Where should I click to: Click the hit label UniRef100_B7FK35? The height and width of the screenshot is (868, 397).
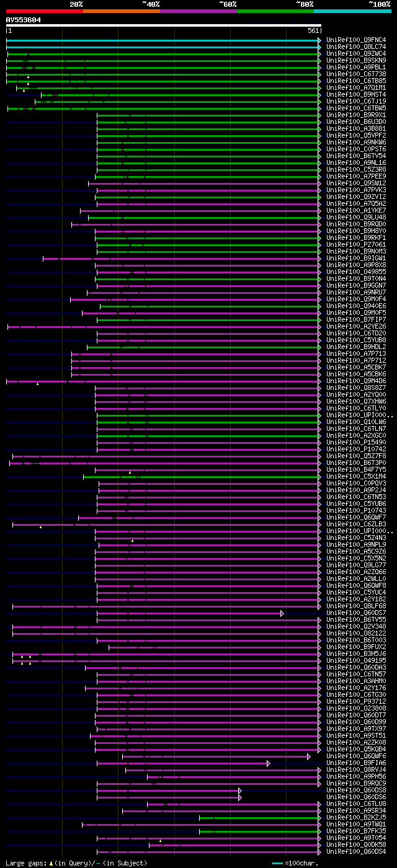coord(356,831)
